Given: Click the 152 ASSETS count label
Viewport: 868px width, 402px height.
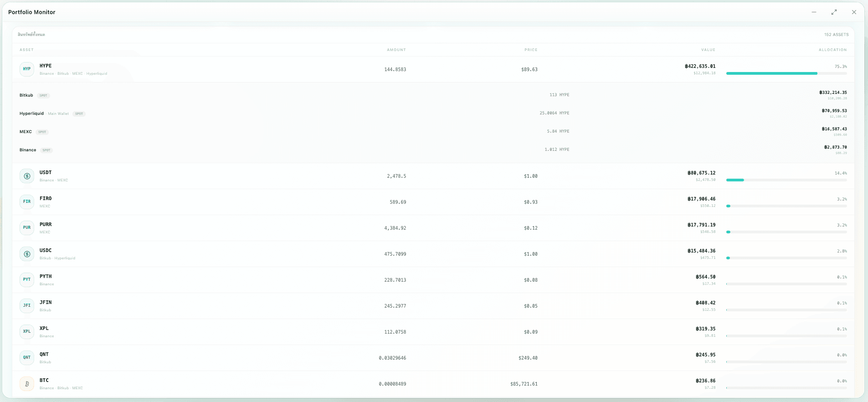Looking at the screenshot, I should 836,35.
